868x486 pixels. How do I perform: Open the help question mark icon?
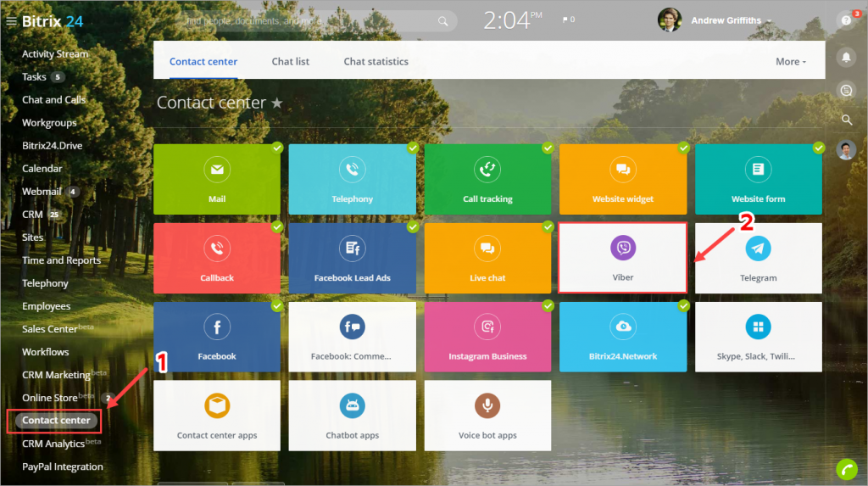click(847, 20)
